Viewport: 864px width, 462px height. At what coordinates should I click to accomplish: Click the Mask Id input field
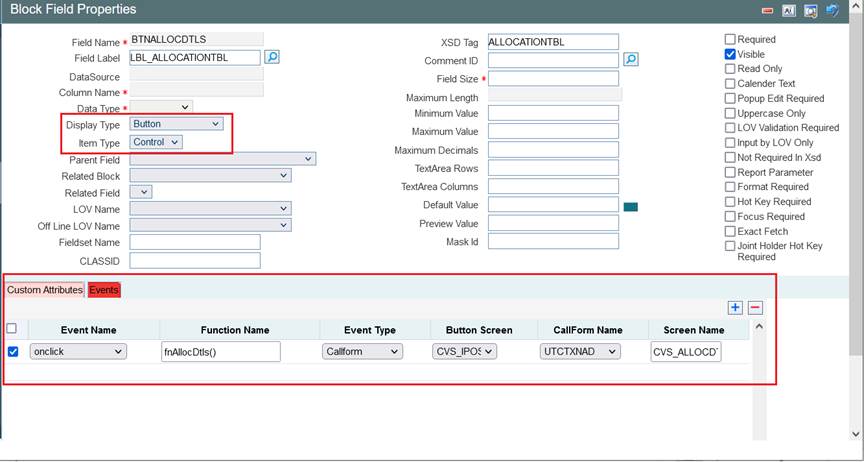[x=553, y=241]
